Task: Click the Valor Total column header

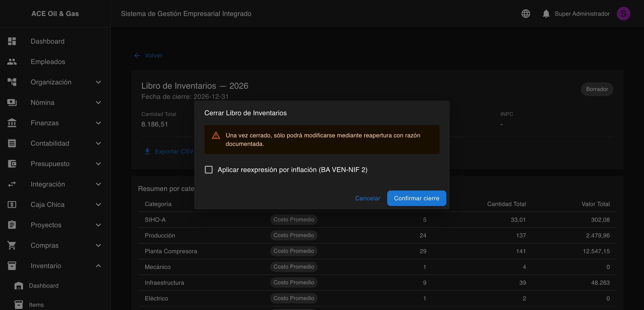Action: (x=595, y=204)
